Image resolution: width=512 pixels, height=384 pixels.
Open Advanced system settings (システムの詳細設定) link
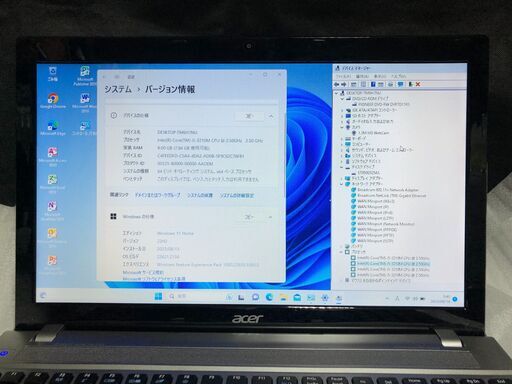click(x=237, y=195)
